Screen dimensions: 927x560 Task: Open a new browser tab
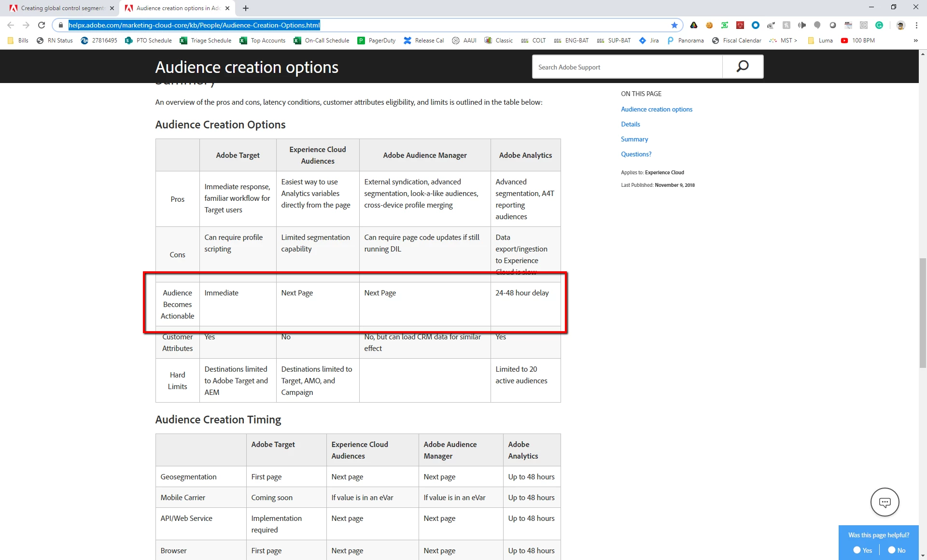tap(246, 8)
